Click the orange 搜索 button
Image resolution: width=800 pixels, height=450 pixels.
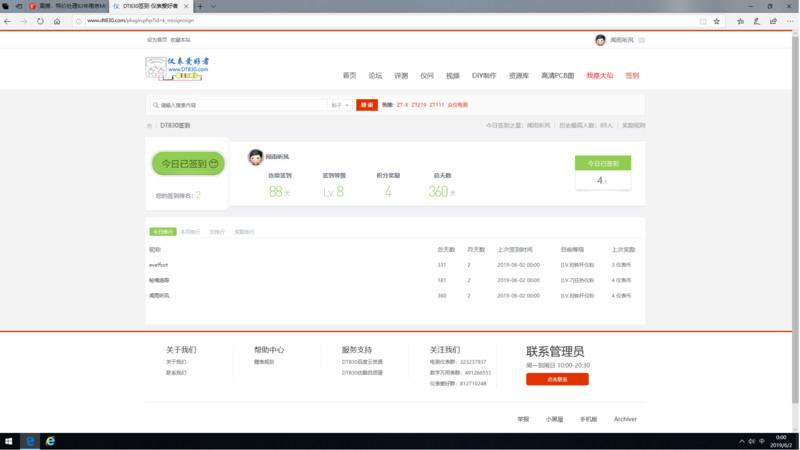click(367, 105)
